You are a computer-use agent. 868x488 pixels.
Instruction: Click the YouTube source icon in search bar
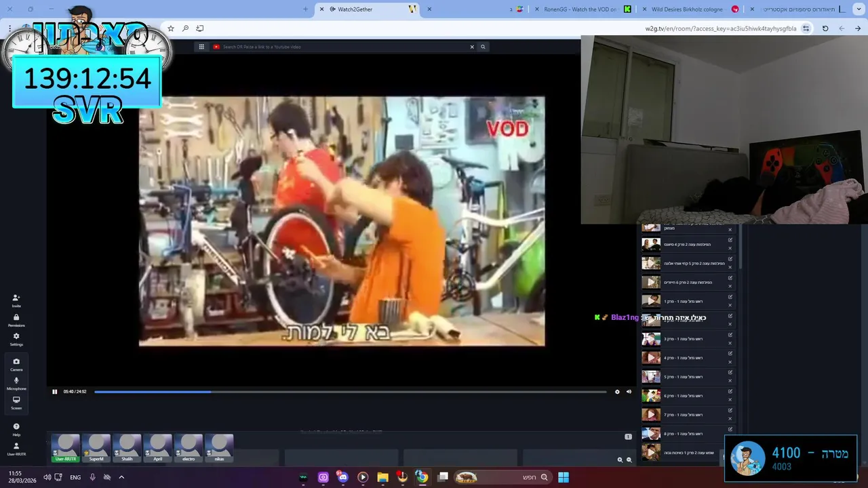pyautogui.click(x=216, y=47)
